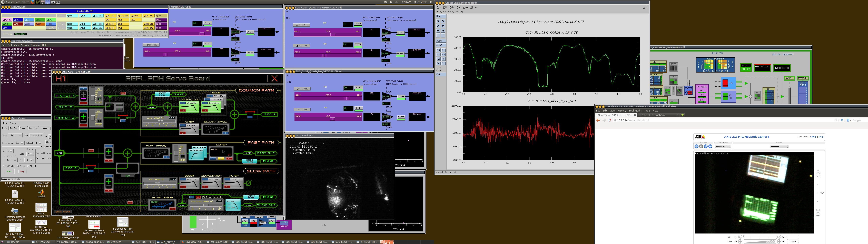Open Plot menu in Grace window
Screen dimensions: 868x244
458,7
